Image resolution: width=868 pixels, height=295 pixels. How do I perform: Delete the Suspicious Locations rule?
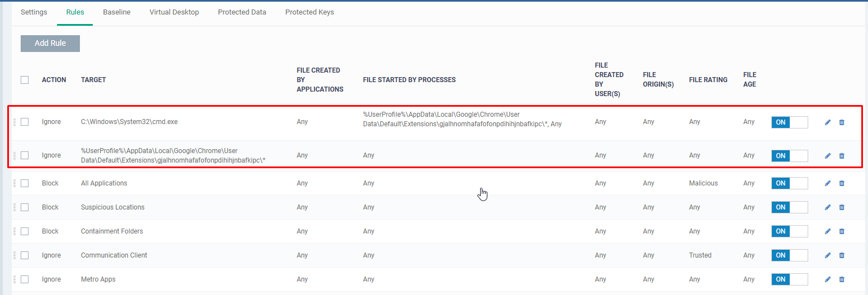(x=842, y=207)
